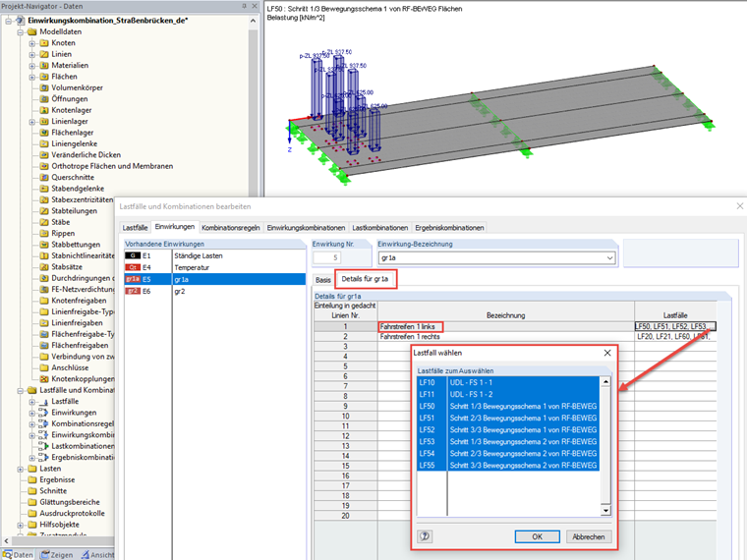Click the Fahrstreifen 1 rechts cell

pyautogui.click(x=506, y=337)
